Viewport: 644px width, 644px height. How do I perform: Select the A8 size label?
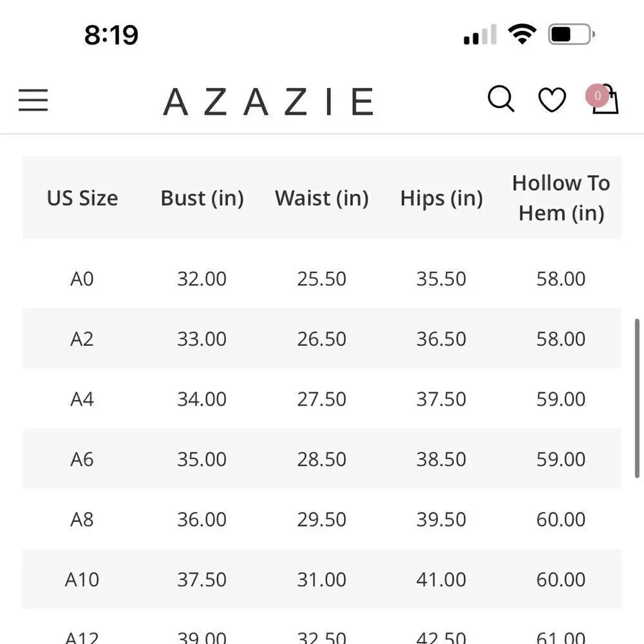[x=82, y=519]
